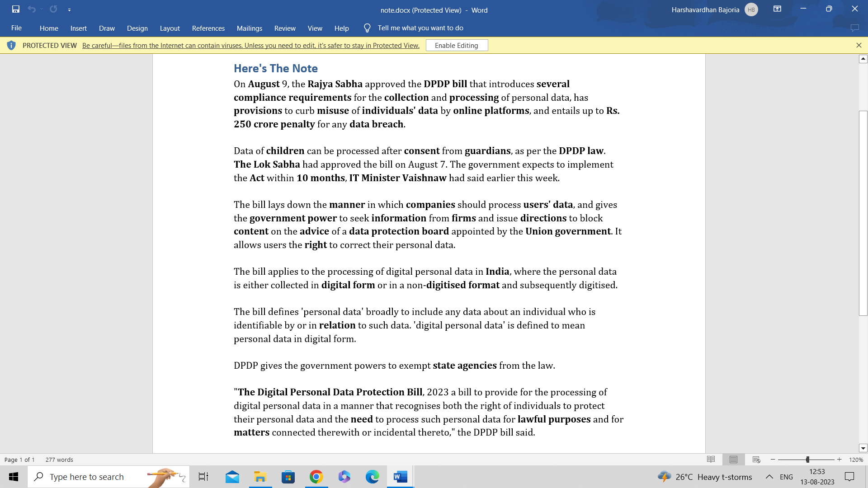Open Google Chrome from taskbar

[x=316, y=477]
